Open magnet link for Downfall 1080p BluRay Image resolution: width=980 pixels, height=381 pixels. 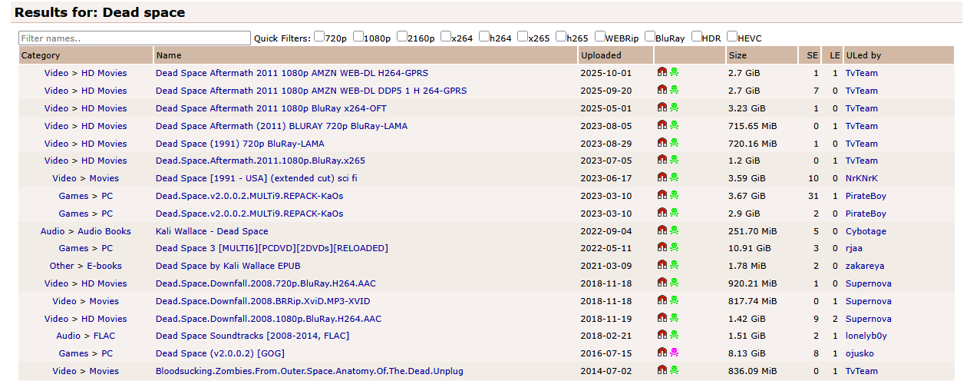point(662,318)
